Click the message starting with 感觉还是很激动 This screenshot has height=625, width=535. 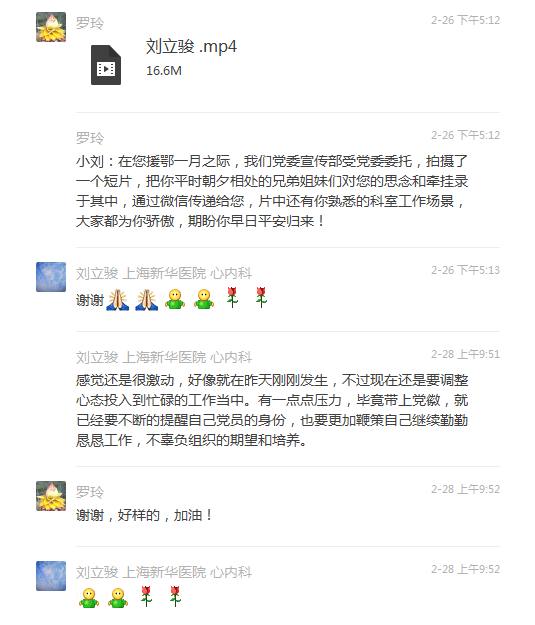point(272,410)
